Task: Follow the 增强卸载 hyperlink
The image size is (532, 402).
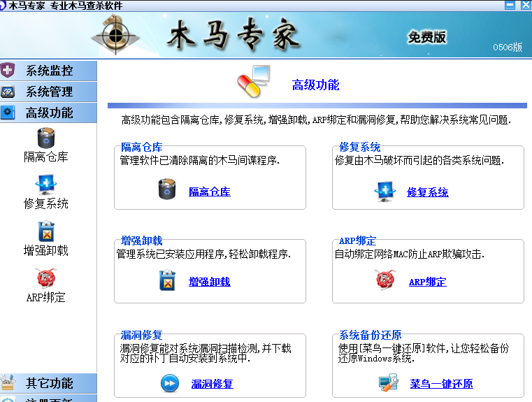Action: [x=210, y=282]
